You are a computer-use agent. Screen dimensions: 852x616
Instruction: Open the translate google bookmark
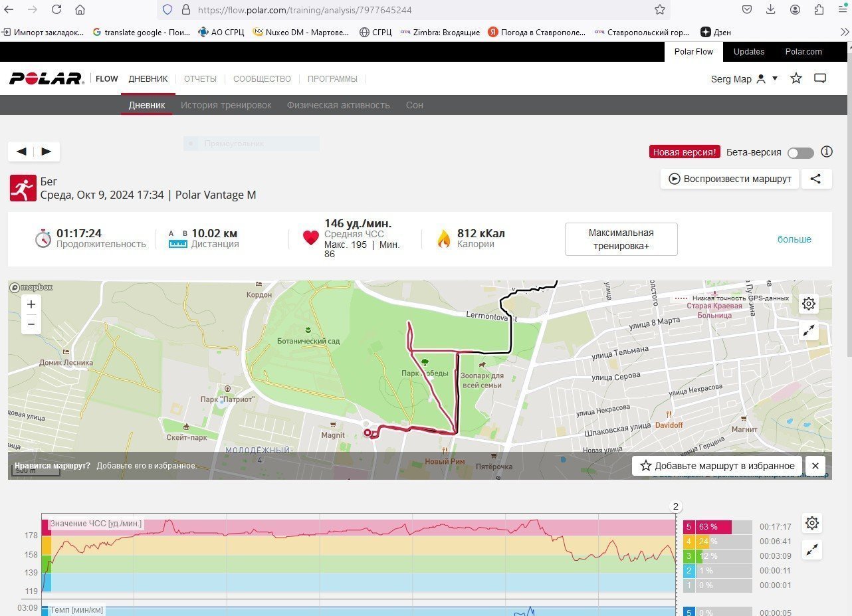142,32
